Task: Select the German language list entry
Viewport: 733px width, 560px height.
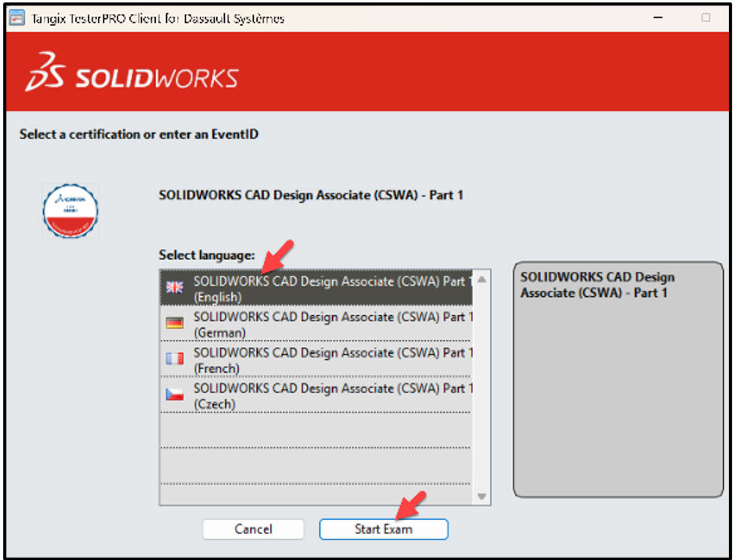Action: click(x=313, y=324)
